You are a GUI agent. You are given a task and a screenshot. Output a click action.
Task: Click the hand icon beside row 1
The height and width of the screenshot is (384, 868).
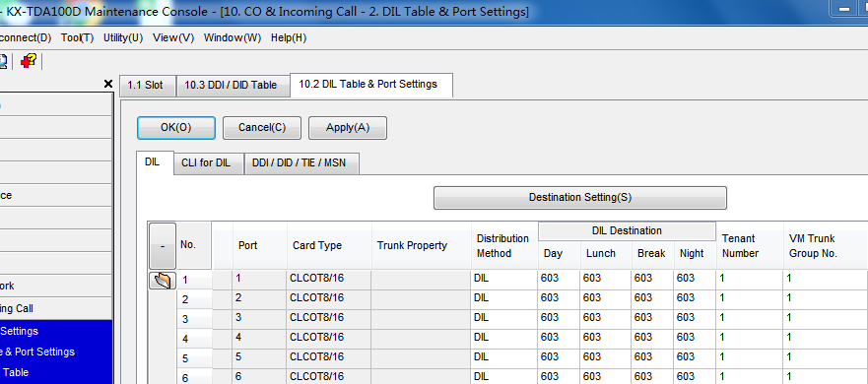pos(163,281)
